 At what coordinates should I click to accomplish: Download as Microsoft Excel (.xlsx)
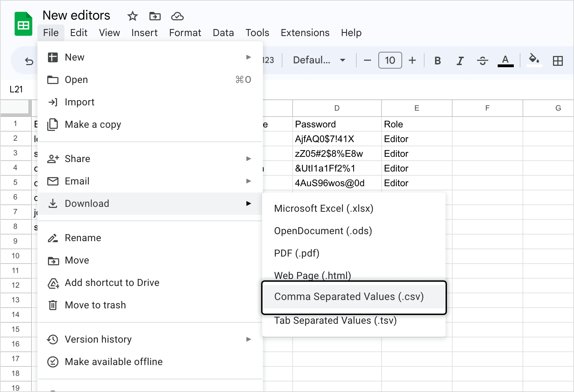tap(354, 209)
